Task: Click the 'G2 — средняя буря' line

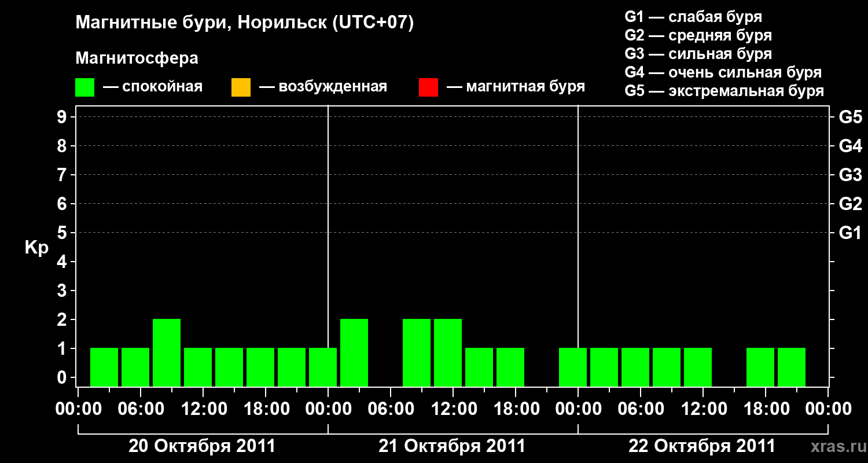Action: [x=698, y=35]
